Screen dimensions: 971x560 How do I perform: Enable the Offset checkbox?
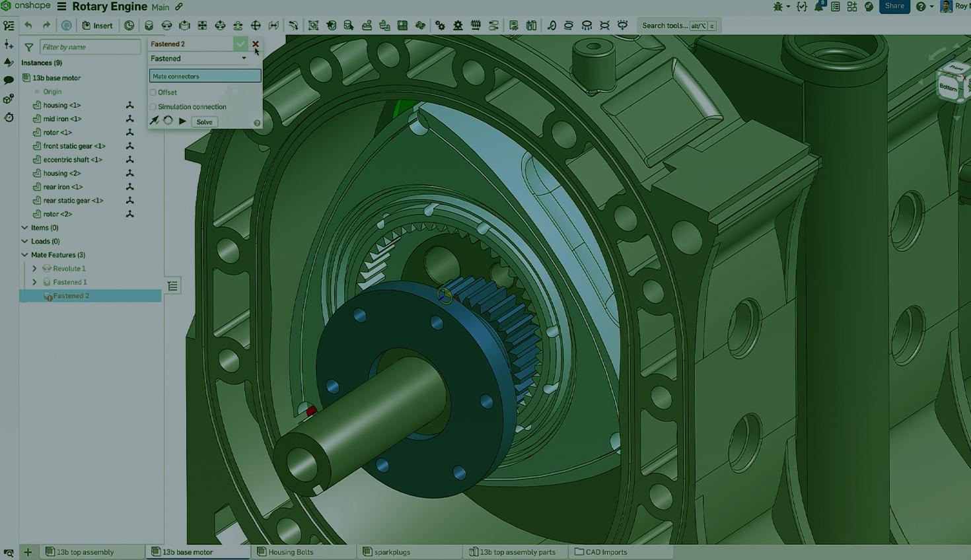tap(153, 92)
